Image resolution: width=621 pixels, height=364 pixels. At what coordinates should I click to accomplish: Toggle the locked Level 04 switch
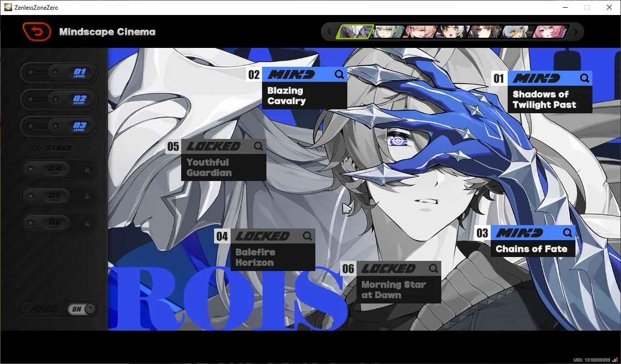coord(59,170)
